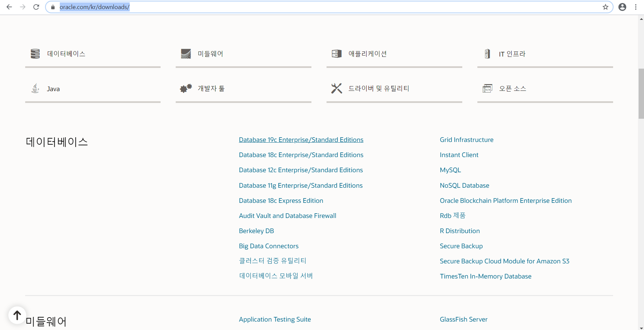Select the 미들웨어 category tab
The height and width of the screenshot is (330, 644).
tap(244, 54)
